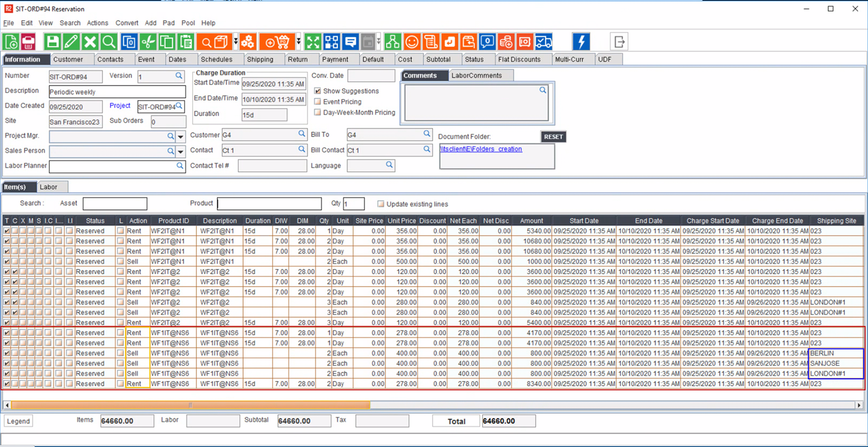Open the Project Mgr. dropdown arrow
Image resolution: width=868 pixels, height=447 pixels.
(x=180, y=136)
